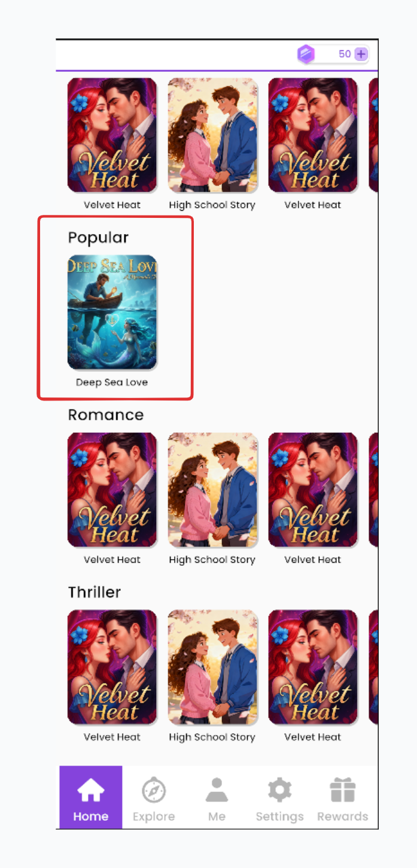This screenshot has height=868, width=417.
Task: Open the Rewards gift icon
Action: pyautogui.click(x=343, y=790)
